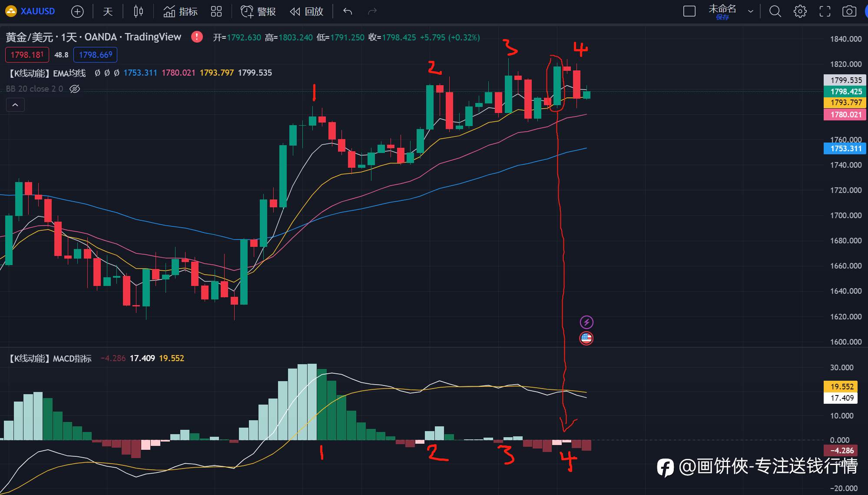Change the candlestick chart style
Image resolution: width=868 pixels, height=495 pixels.
[x=139, y=12]
